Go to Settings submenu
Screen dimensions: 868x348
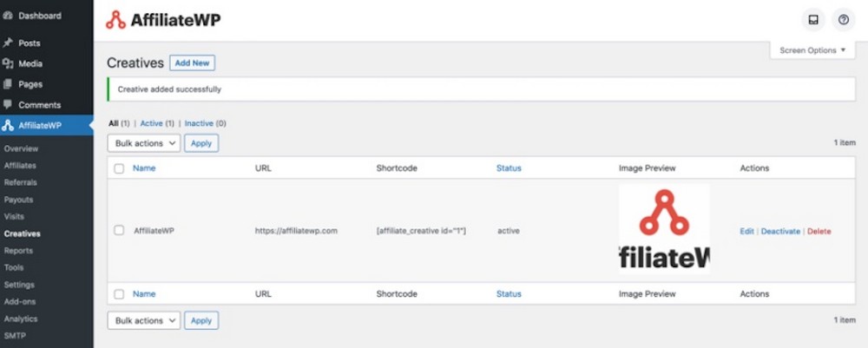coord(19,285)
